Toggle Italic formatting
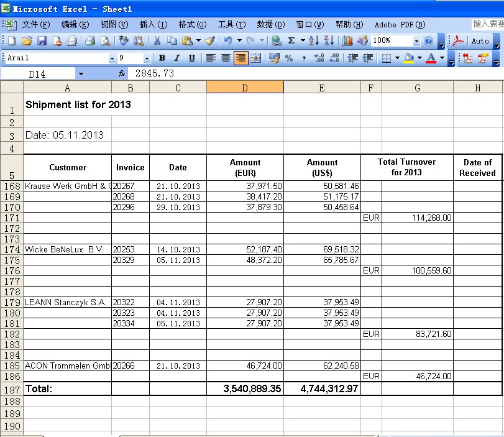504x437 pixels. pyautogui.click(x=176, y=58)
